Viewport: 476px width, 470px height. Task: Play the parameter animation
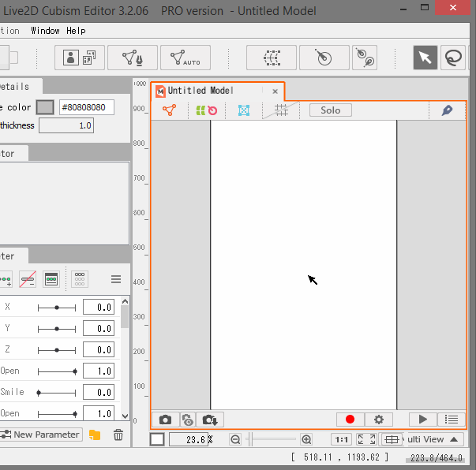click(423, 420)
